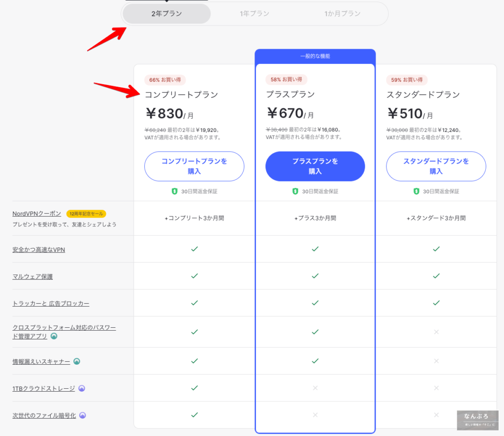Click green shield icon under コンプリートプラン button

174,191
